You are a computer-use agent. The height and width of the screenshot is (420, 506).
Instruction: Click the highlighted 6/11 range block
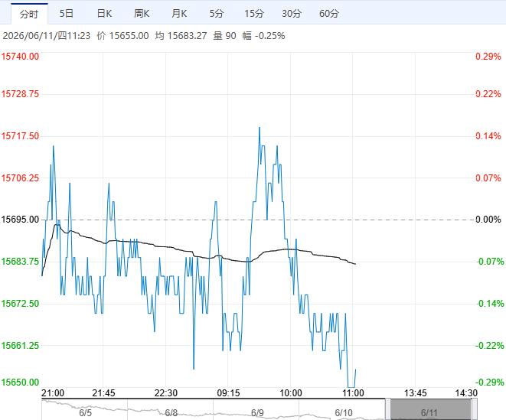click(x=431, y=410)
